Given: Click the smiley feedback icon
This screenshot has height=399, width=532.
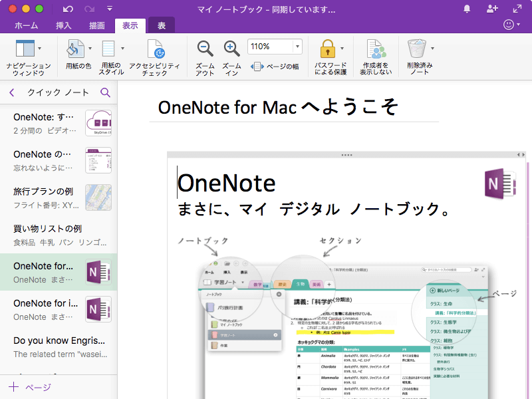Looking at the screenshot, I should (x=508, y=25).
